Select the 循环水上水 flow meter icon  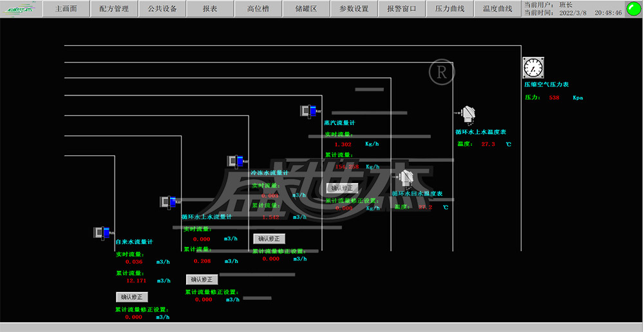click(x=169, y=202)
